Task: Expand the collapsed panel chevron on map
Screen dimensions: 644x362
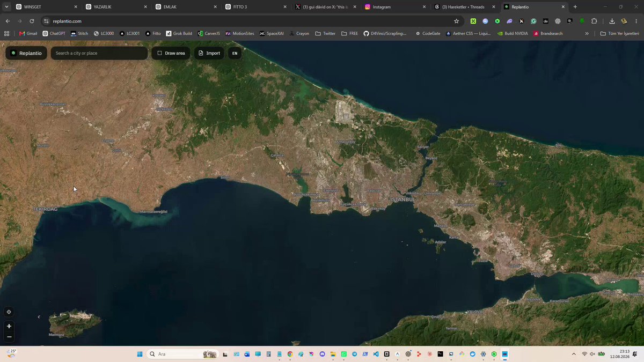Action: [x=39, y=317]
